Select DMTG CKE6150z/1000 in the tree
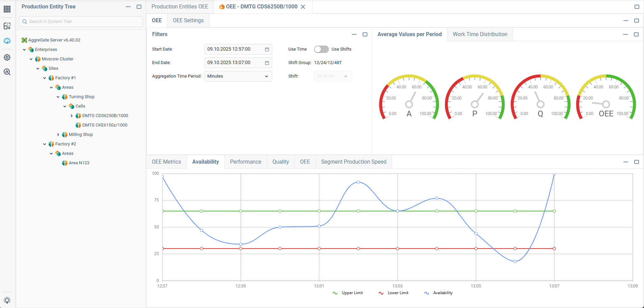Viewport: 644px width, 308px height. tap(105, 125)
